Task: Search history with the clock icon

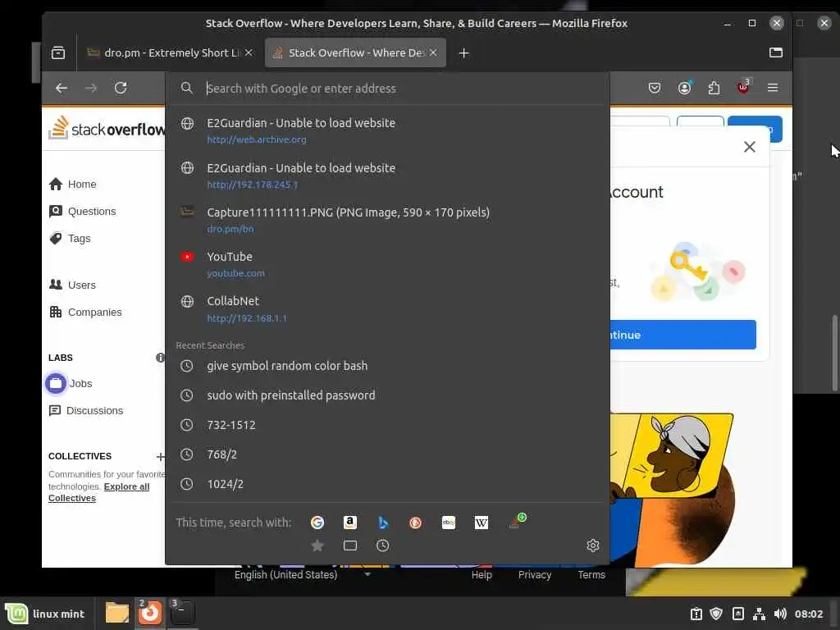Action: click(x=382, y=546)
